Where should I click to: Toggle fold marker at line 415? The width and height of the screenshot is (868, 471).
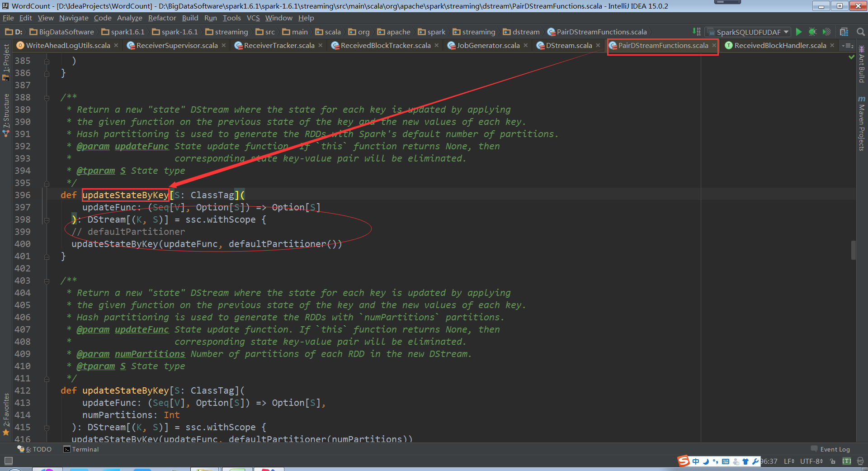click(x=47, y=428)
